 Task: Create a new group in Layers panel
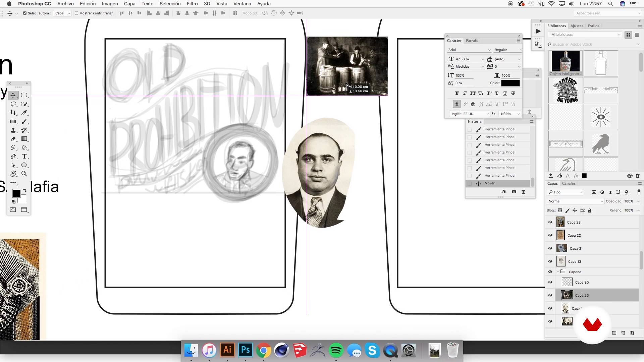[x=614, y=333]
